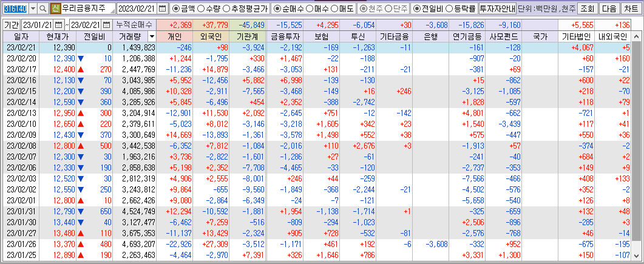Image resolution: width=644 pixels, height=264 pixels.
Task: Select the 전일비 radio button in toolbar
Action: coord(416,8)
